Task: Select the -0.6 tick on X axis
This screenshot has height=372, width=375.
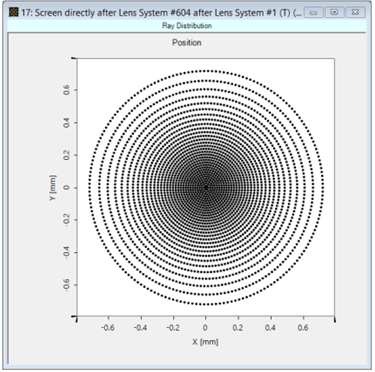Action: [107, 328]
